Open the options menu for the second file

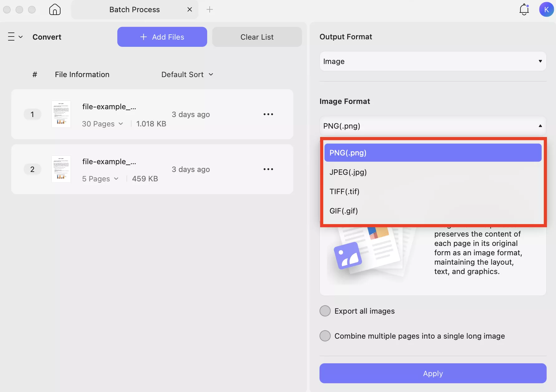coord(268,169)
